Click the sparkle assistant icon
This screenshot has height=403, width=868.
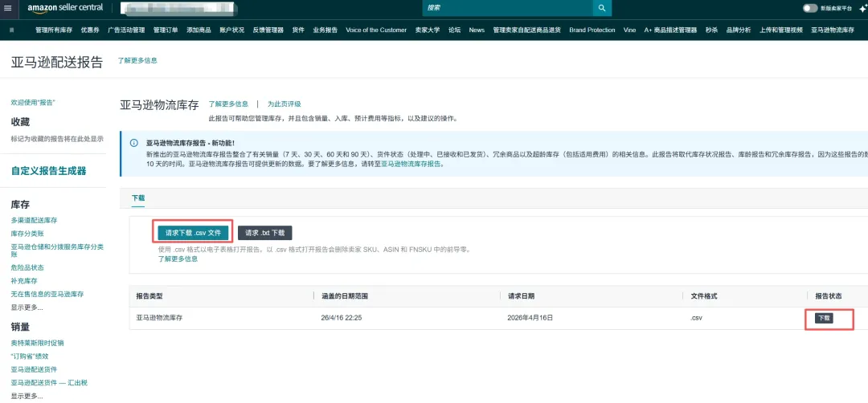point(862,8)
